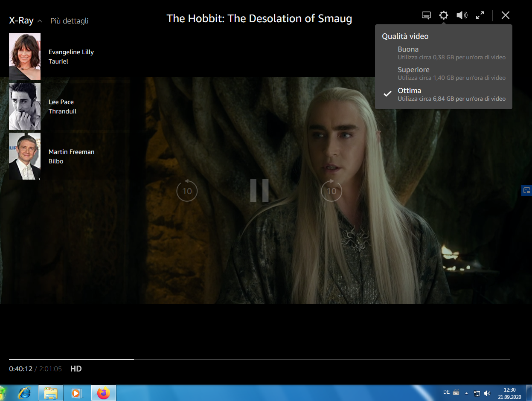Open the network tray icon
Viewport: 532px width, 401px height.
tap(477, 393)
